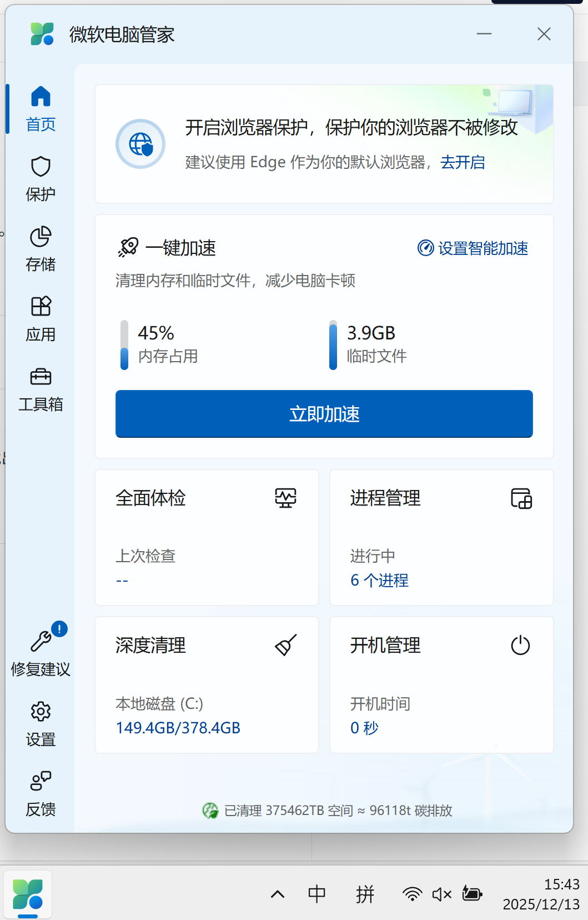Open 开机管理 startup management power icon
This screenshot has width=588, height=920.
(x=520, y=645)
